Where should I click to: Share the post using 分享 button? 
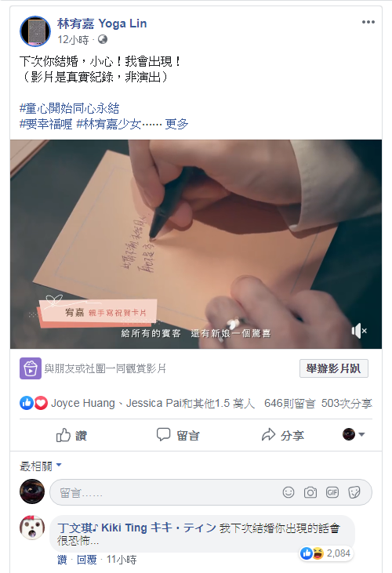[283, 435]
